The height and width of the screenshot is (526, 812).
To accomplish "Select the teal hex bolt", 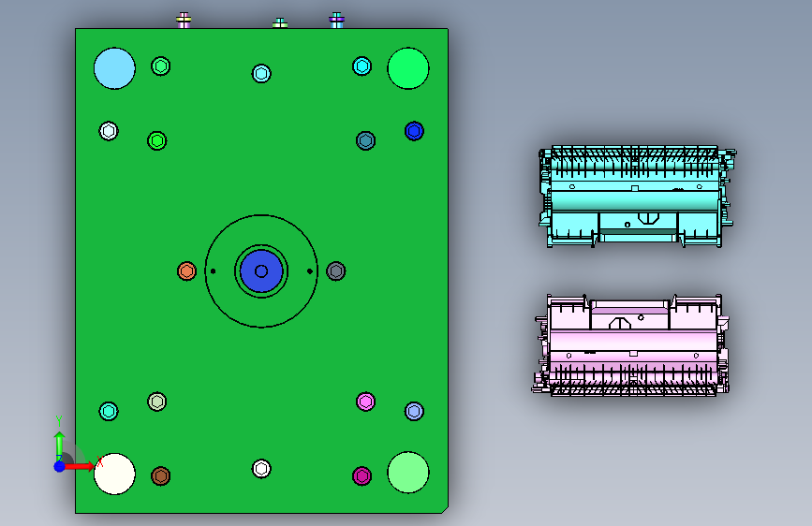I will click(x=365, y=140).
